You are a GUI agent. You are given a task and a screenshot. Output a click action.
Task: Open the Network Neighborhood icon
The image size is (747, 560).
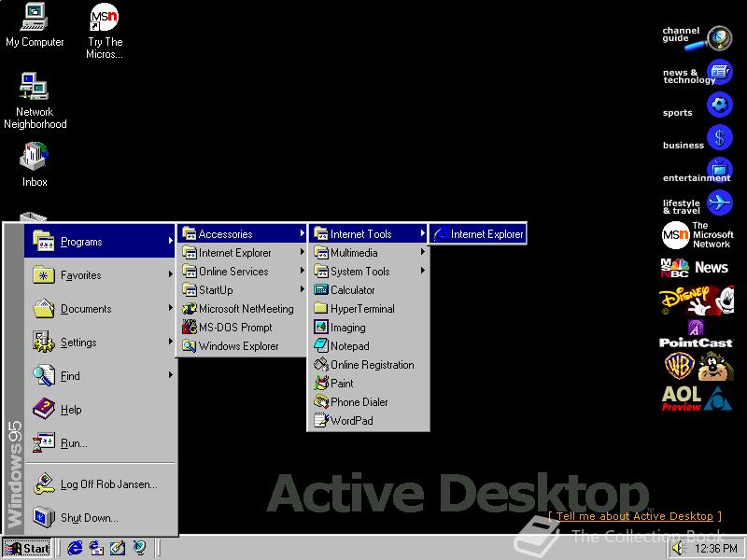pyautogui.click(x=35, y=101)
